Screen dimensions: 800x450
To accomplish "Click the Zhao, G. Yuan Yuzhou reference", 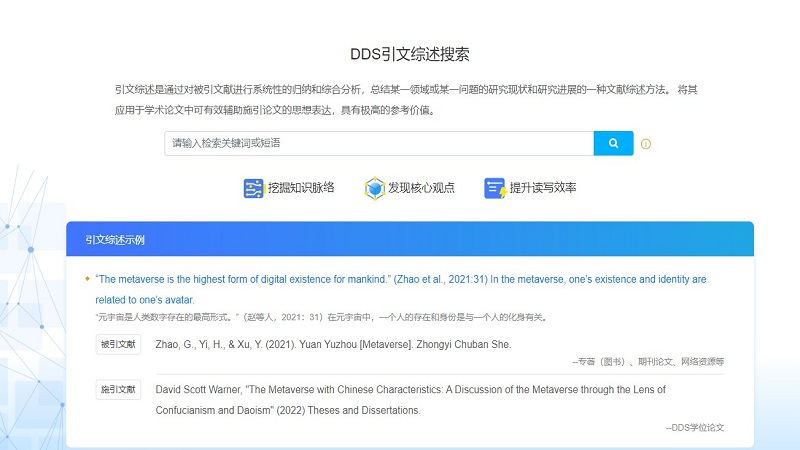I will pos(333,344).
